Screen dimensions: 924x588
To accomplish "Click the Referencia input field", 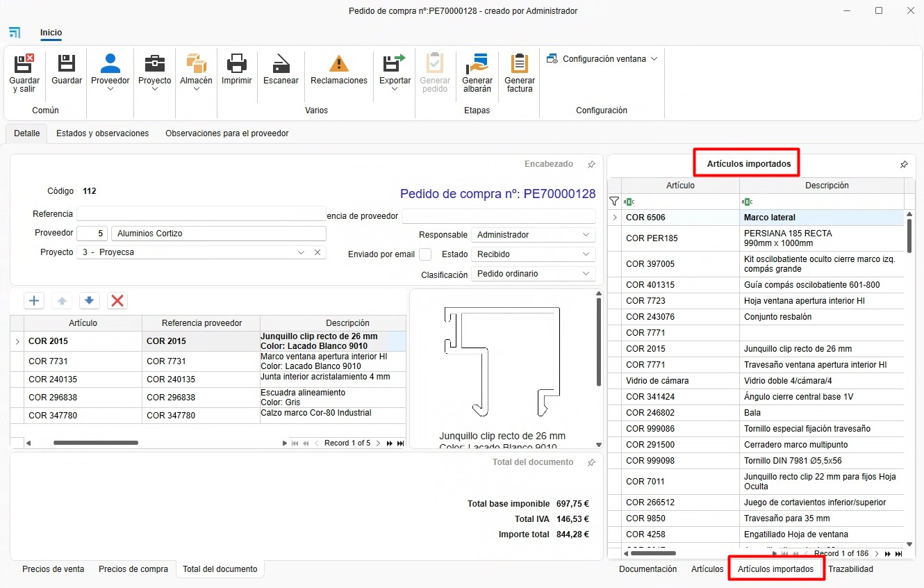I will tap(201, 214).
